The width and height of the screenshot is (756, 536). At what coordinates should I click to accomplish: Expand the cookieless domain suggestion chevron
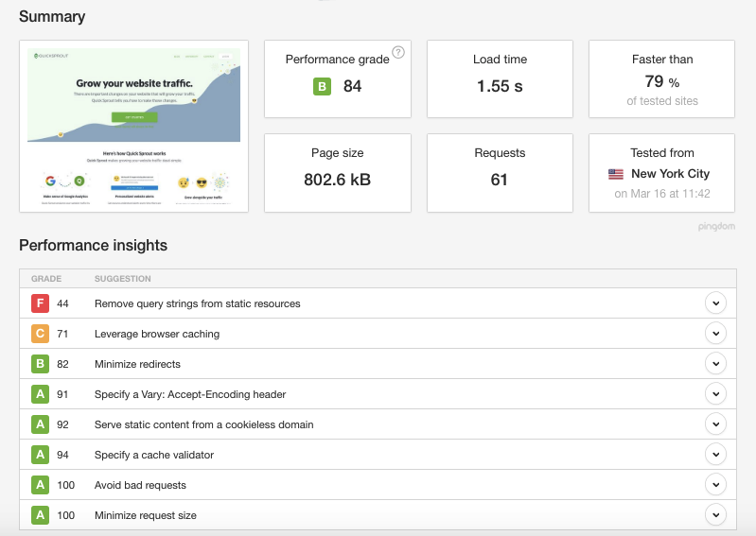pyautogui.click(x=715, y=424)
